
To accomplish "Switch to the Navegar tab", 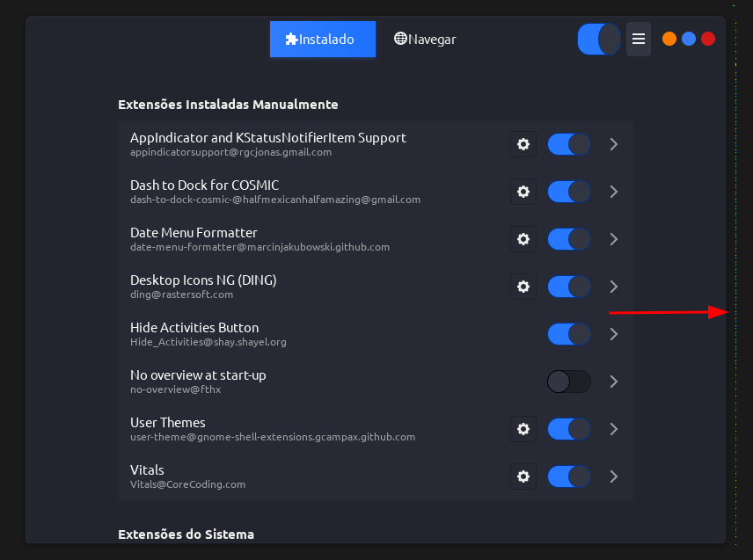I will tap(425, 39).
